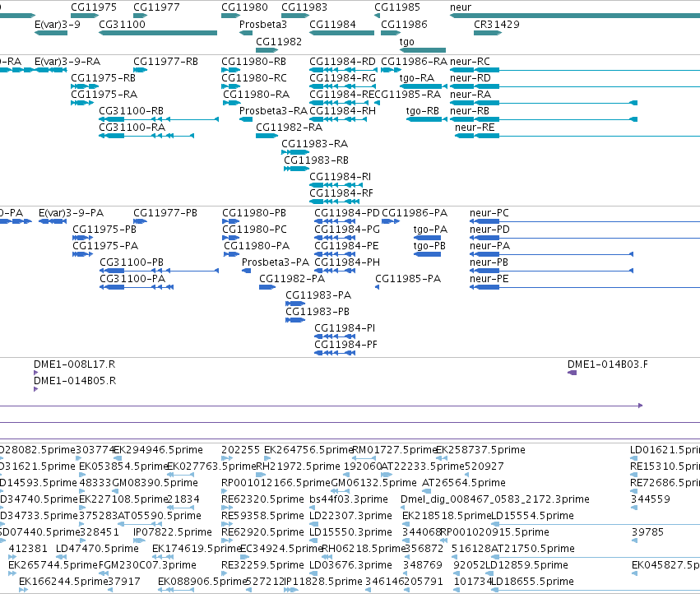
Task: Select transcript Prosbeta3-RA
Action: point(273,111)
